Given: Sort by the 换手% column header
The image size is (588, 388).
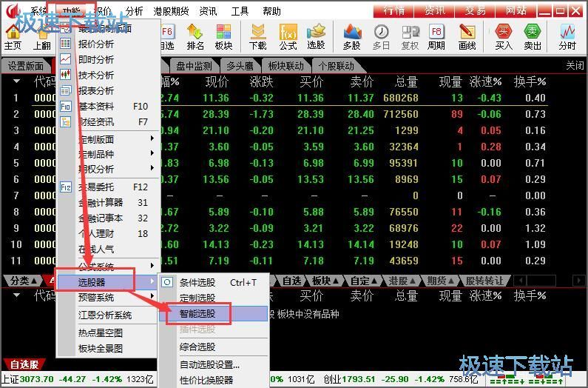Looking at the screenshot, I should coord(530,81).
